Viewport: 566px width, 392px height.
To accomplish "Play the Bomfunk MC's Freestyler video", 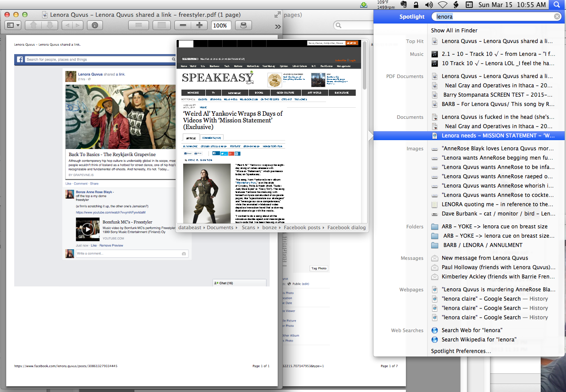I will click(87, 229).
